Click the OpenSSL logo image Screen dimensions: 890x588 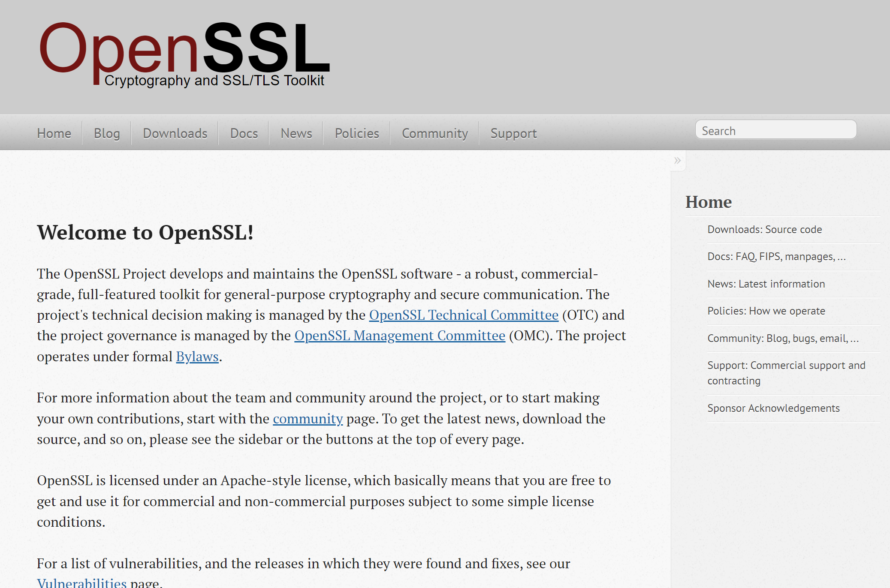pyautogui.click(x=184, y=54)
